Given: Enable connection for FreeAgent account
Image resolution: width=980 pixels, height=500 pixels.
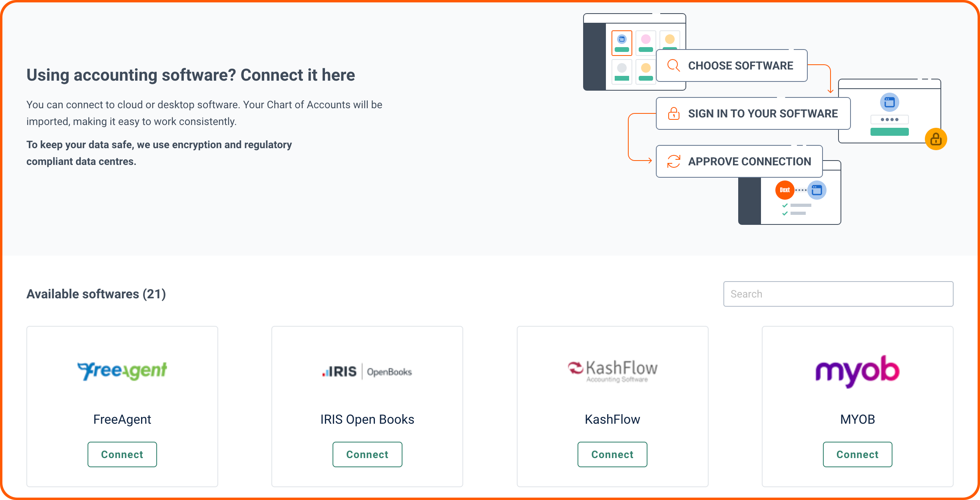Looking at the screenshot, I should (x=122, y=455).
